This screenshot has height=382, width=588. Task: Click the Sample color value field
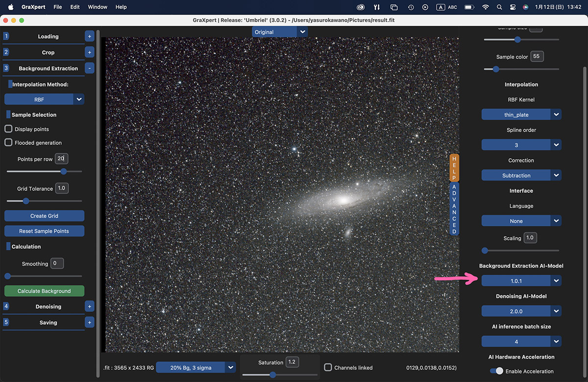pos(537,56)
